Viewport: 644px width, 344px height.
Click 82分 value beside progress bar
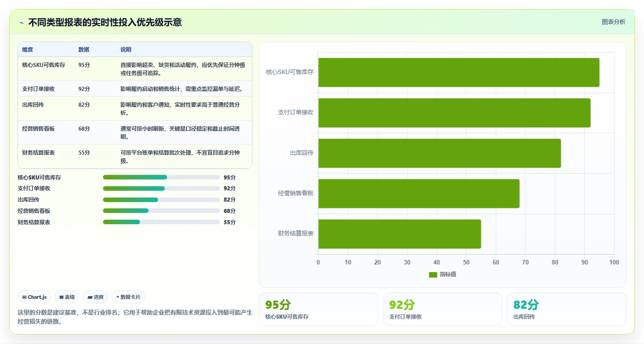pos(229,200)
